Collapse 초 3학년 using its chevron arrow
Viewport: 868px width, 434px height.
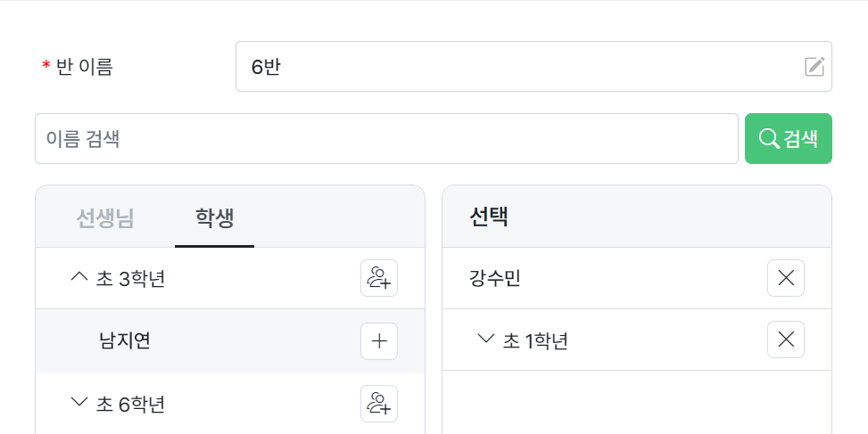point(79,278)
